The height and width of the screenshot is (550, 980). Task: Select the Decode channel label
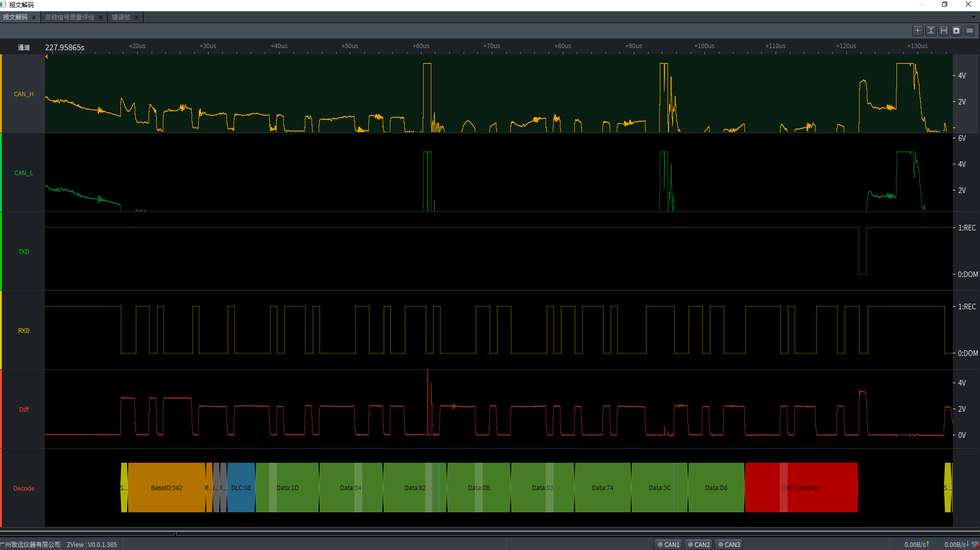[24, 489]
